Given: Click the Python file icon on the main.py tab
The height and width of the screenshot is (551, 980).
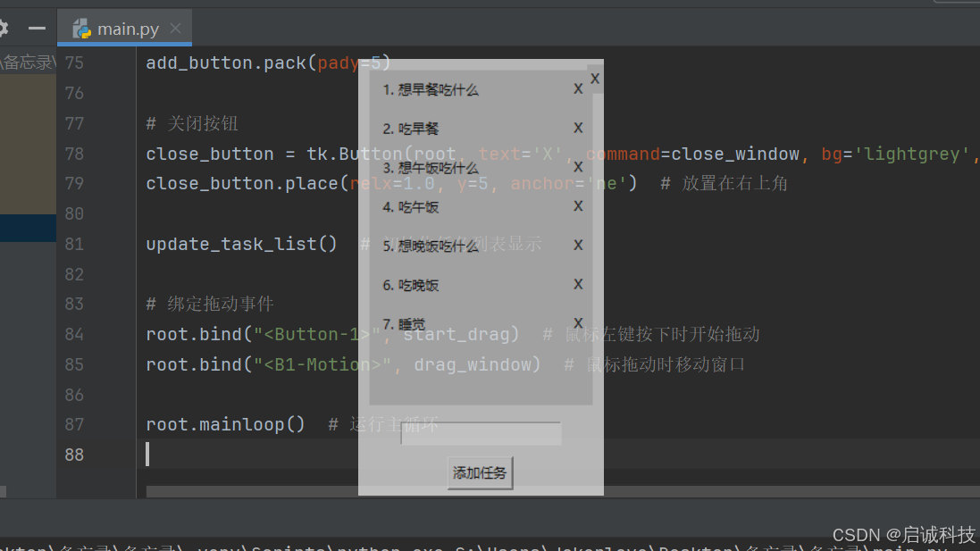Looking at the screenshot, I should coord(82,29).
